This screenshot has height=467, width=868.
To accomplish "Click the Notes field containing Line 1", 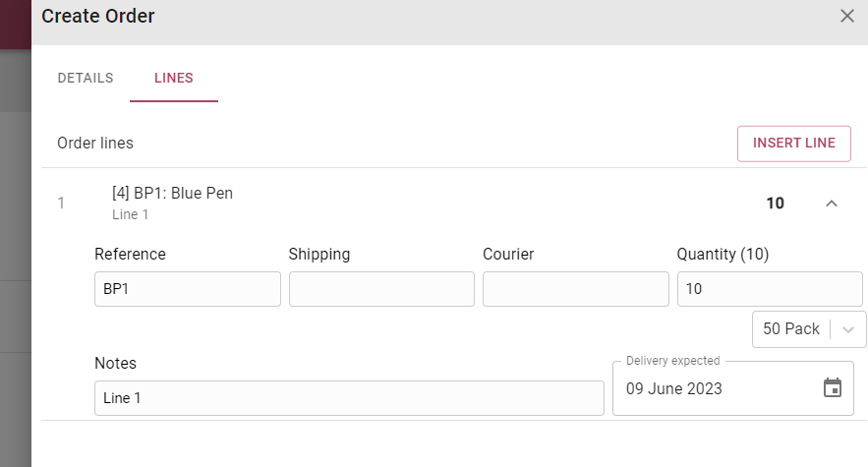I will [349, 398].
